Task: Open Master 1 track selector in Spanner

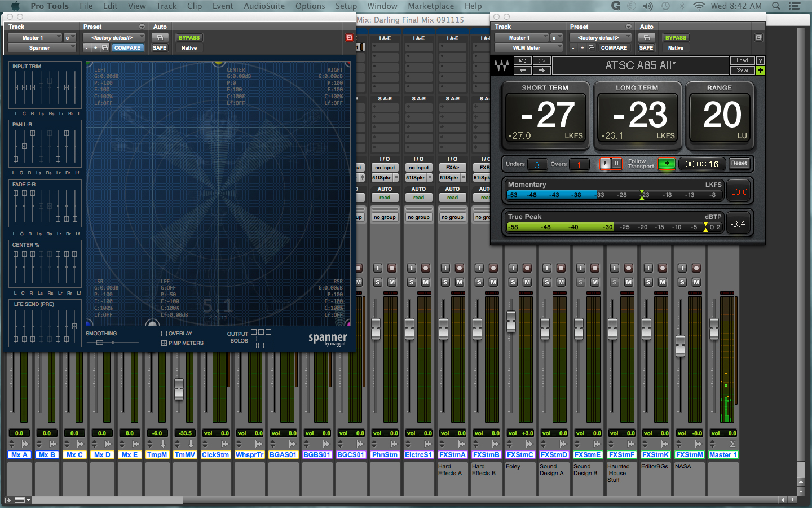Action: pyautogui.click(x=34, y=38)
